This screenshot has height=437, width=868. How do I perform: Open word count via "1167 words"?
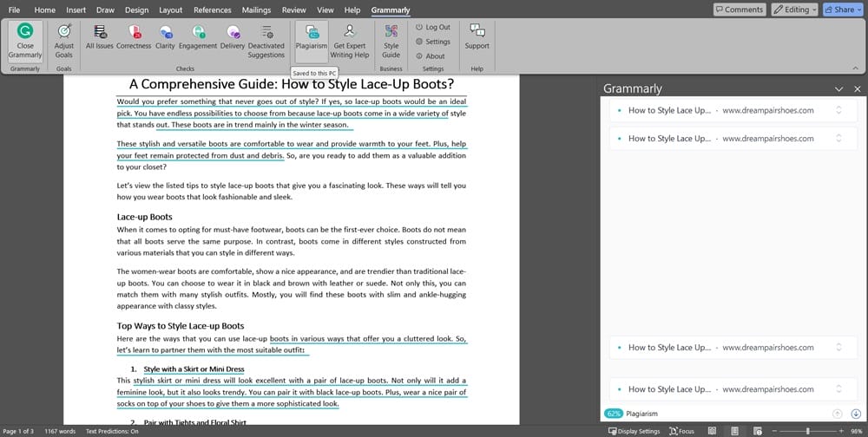60,431
